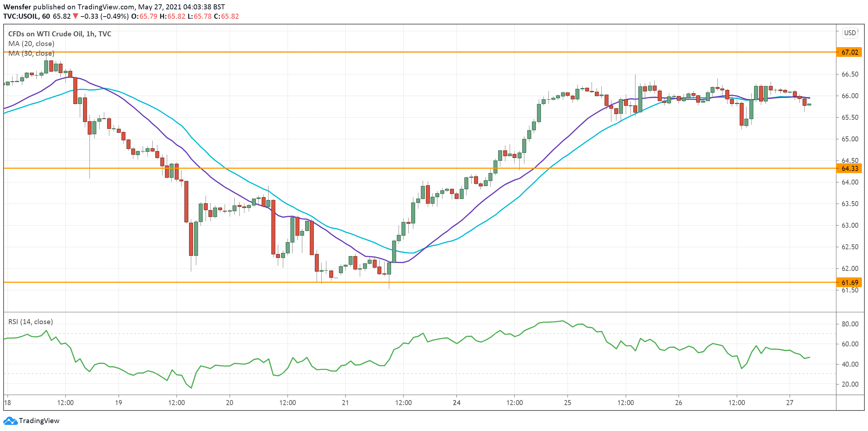Image resolution: width=868 pixels, height=431 pixels.
Task: Click the 66.00 value on price scale
Action: click(x=850, y=96)
